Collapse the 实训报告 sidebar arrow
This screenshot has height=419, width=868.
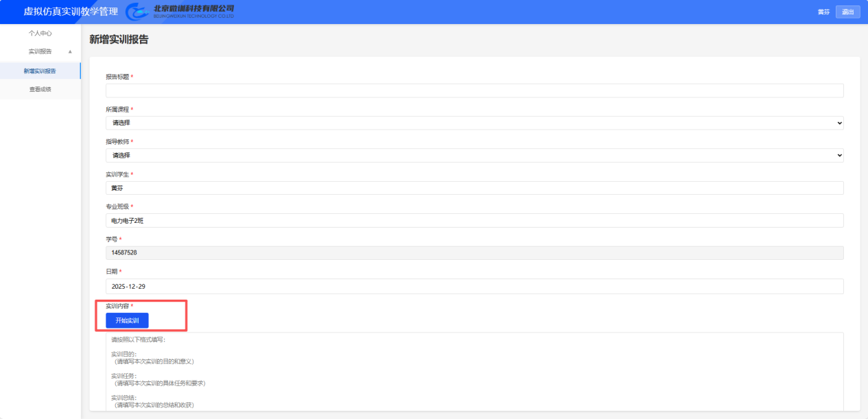(70, 51)
